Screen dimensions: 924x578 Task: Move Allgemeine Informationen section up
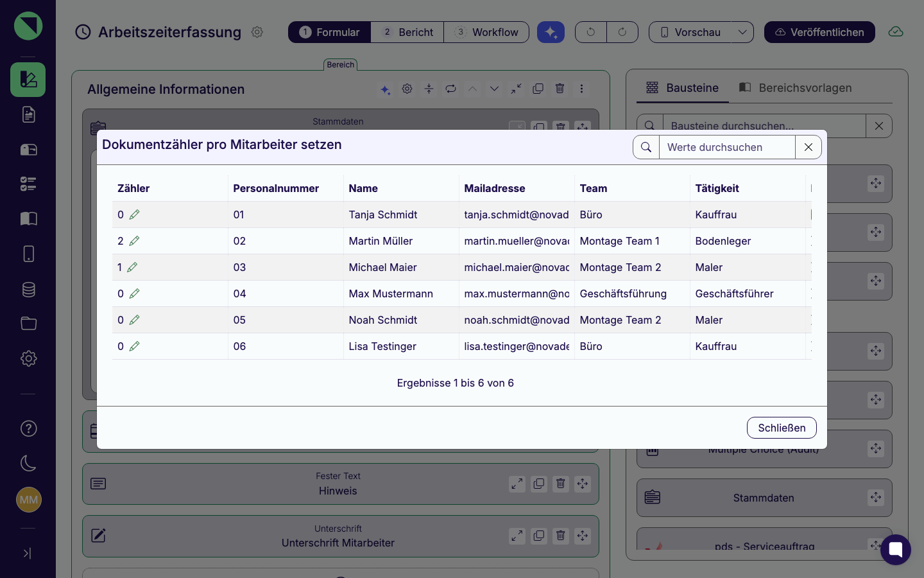[472, 89]
